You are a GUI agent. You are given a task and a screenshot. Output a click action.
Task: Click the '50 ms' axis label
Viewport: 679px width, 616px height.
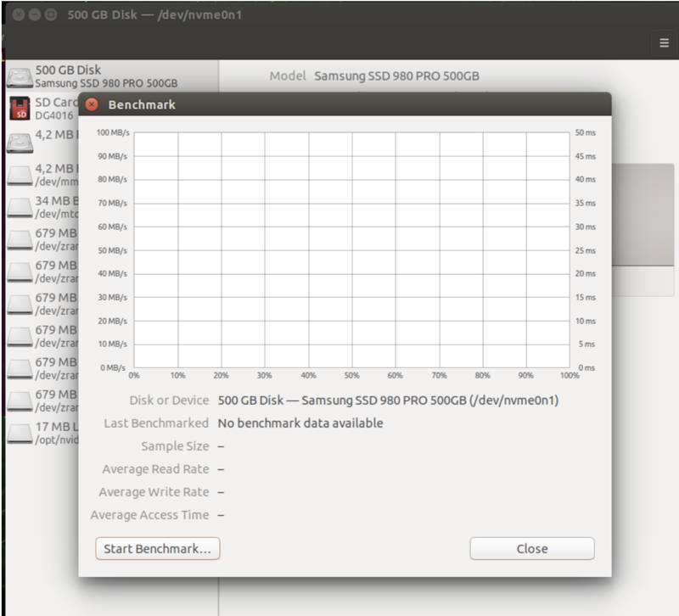click(585, 132)
